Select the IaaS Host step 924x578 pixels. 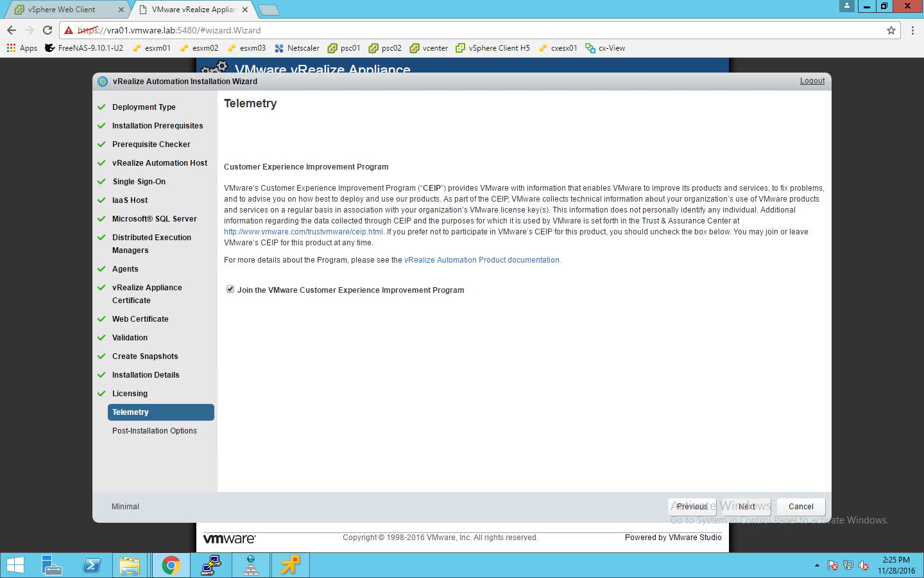click(x=130, y=200)
